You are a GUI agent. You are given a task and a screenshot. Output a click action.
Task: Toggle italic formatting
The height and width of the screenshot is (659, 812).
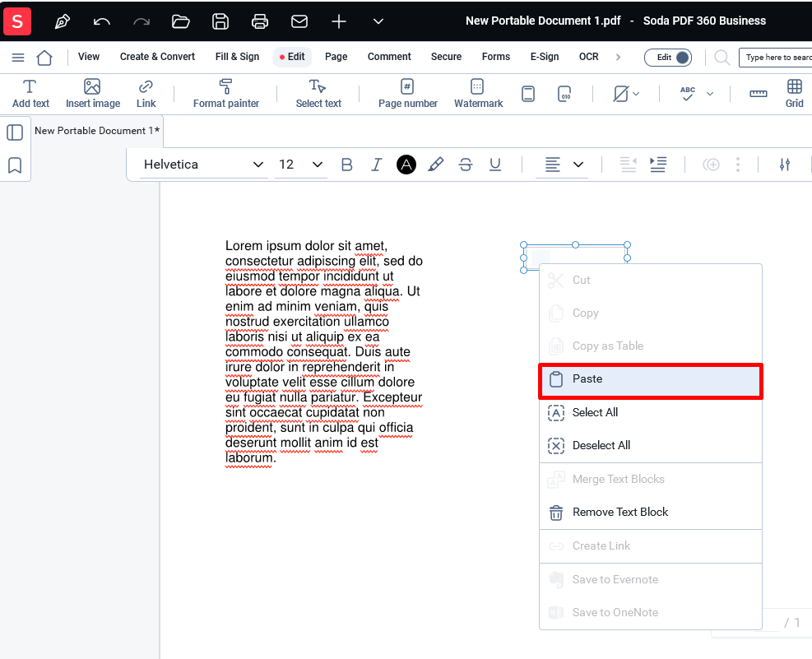coord(377,165)
